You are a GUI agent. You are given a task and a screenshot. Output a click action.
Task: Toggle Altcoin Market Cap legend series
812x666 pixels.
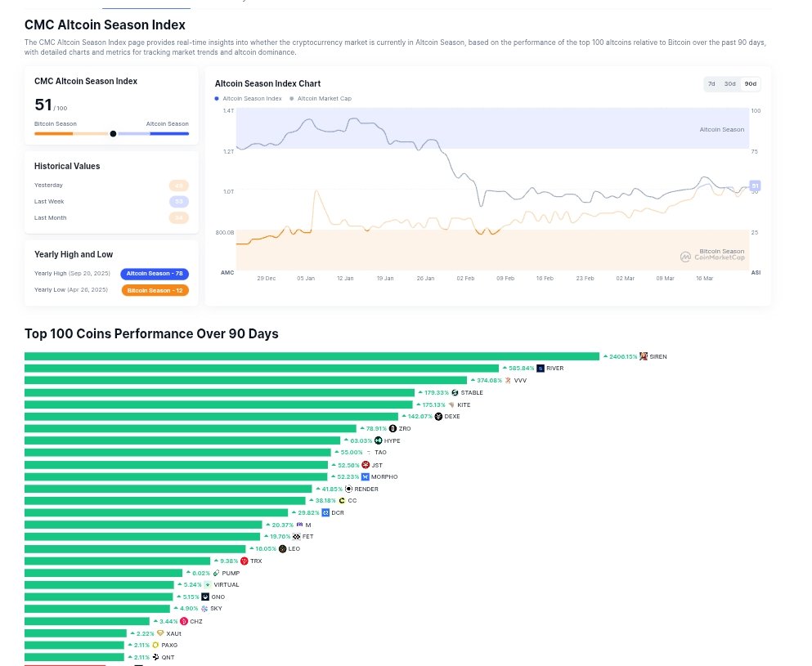pyautogui.click(x=321, y=98)
